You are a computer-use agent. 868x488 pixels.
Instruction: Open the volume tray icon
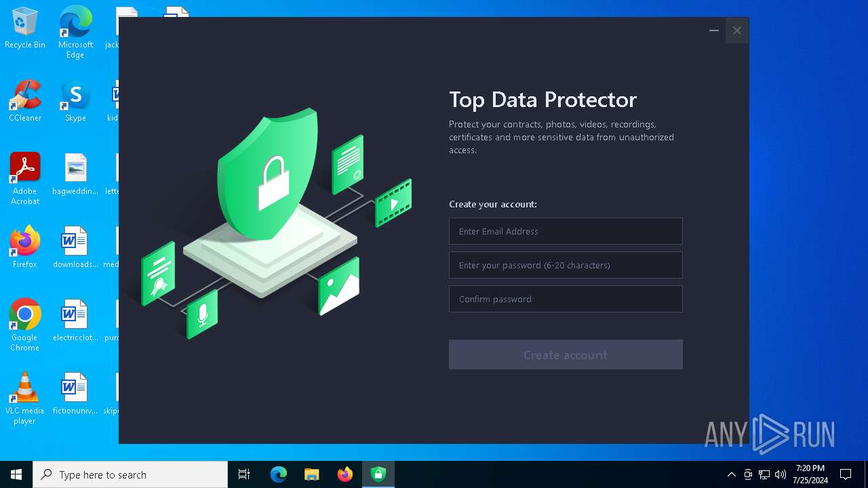(x=781, y=474)
